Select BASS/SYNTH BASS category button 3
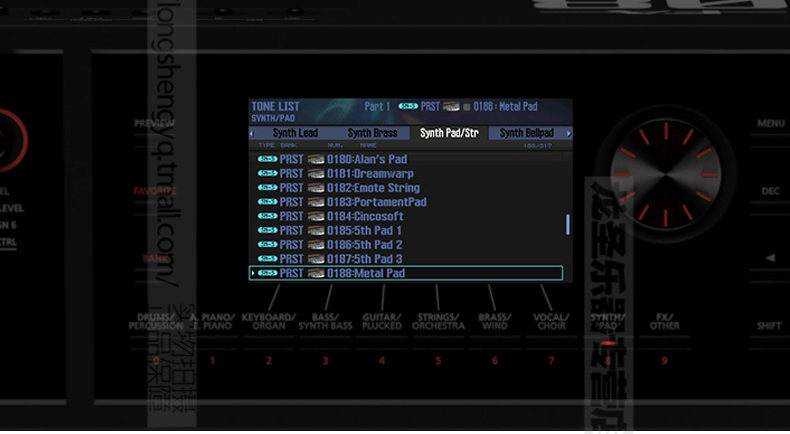 point(325,338)
